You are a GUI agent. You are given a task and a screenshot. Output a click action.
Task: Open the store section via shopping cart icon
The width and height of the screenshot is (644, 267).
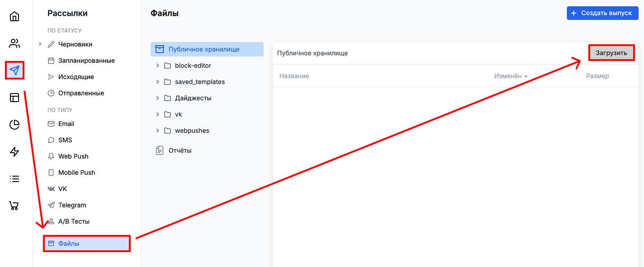tap(14, 206)
